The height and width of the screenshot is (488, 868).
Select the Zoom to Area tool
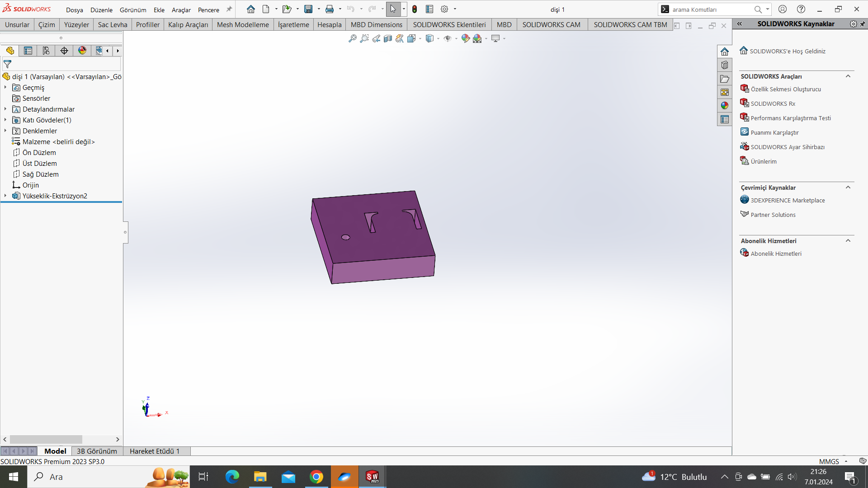coord(364,39)
